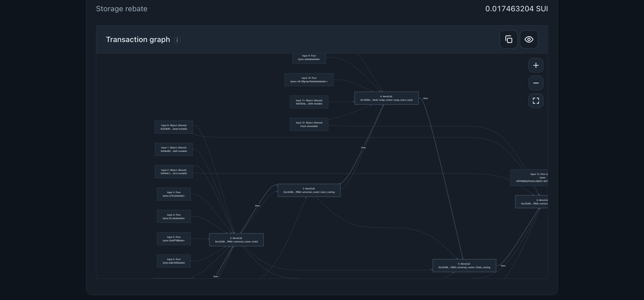This screenshot has width=644, height=300.
Task: Select node Input 11: Object (Shared)
Action: (x=309, y=102)
